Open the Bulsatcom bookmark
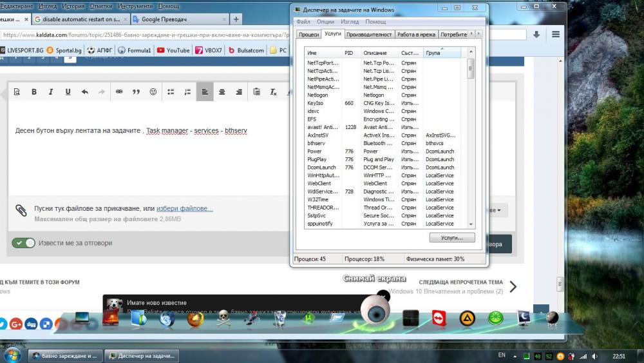The height and width of the screenshot is (363, 644). 246,50
